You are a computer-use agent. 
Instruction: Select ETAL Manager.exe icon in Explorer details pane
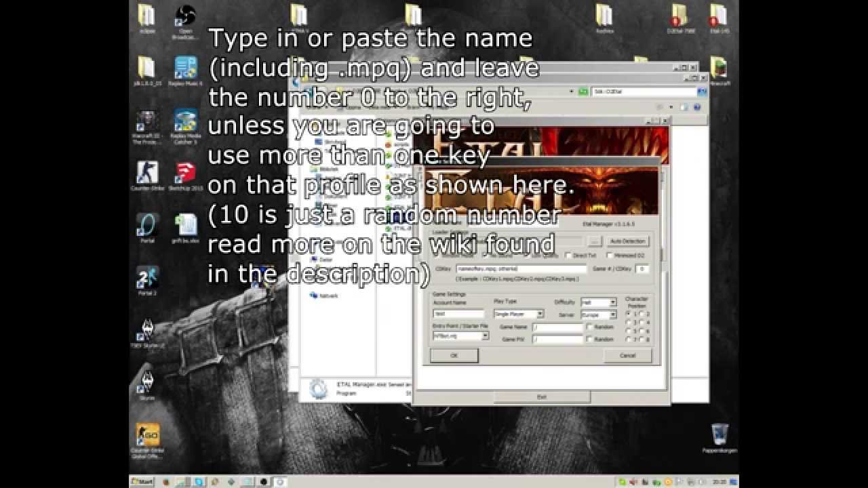317,388
